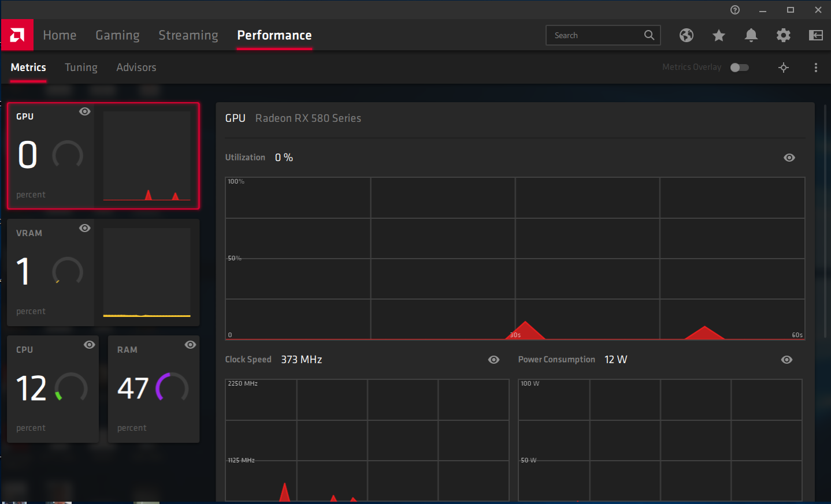Click the magnifier icon in Search box
831x504 pixels.
650,35
